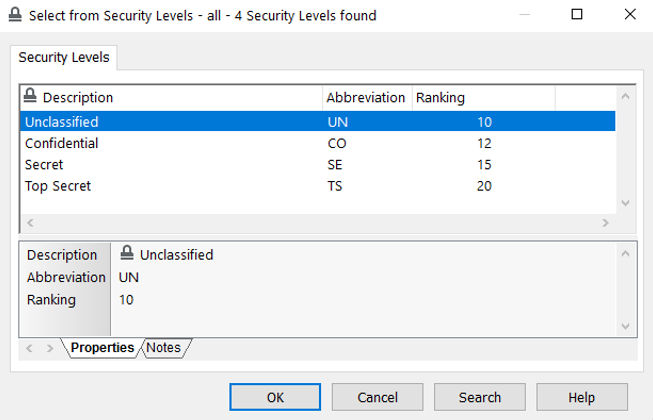Sort by the Ranking column header
Viewport: 653px width, 420px height.
point(440,98)
